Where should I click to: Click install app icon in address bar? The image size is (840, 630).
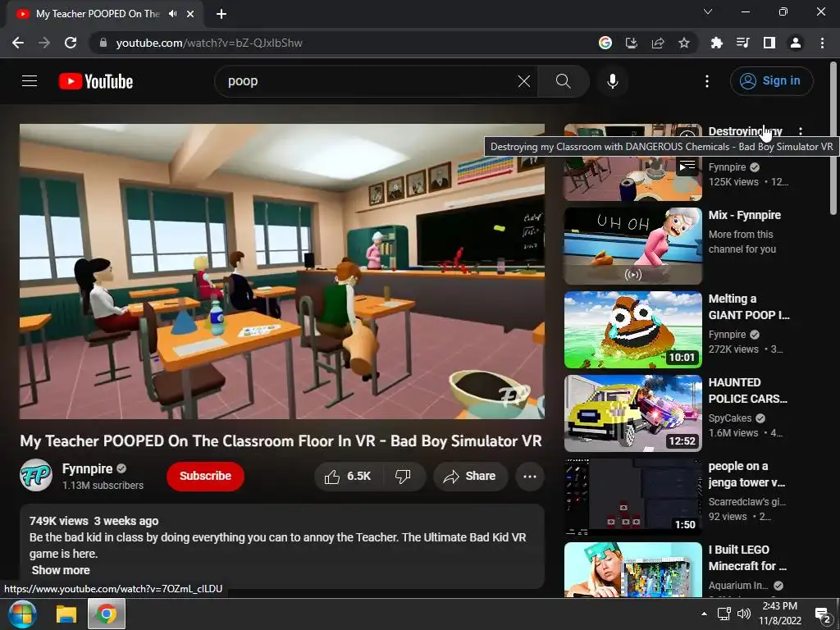click(632, 43)
